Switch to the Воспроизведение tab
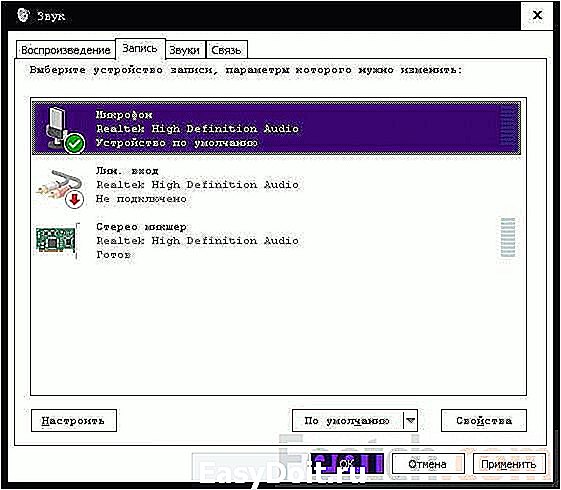Viewport: 561px width, 490px height. pyautogui.click(x=65, y=50)
